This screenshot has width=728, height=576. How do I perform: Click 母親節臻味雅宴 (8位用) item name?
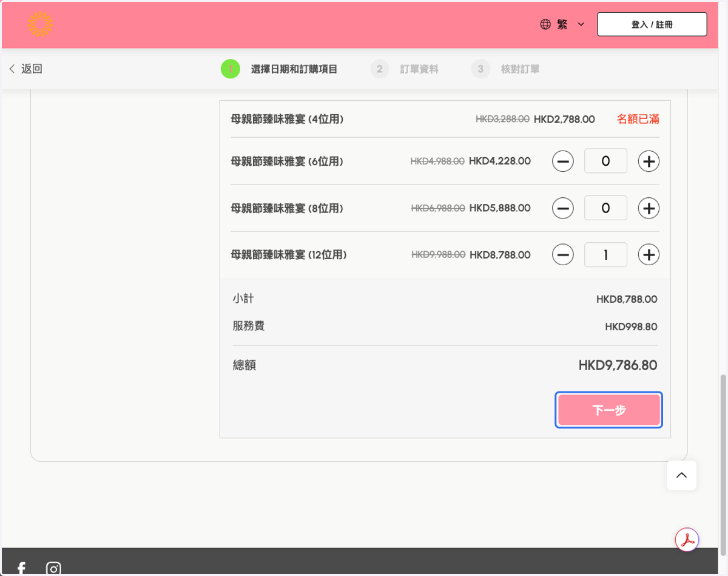click(288, 208)
